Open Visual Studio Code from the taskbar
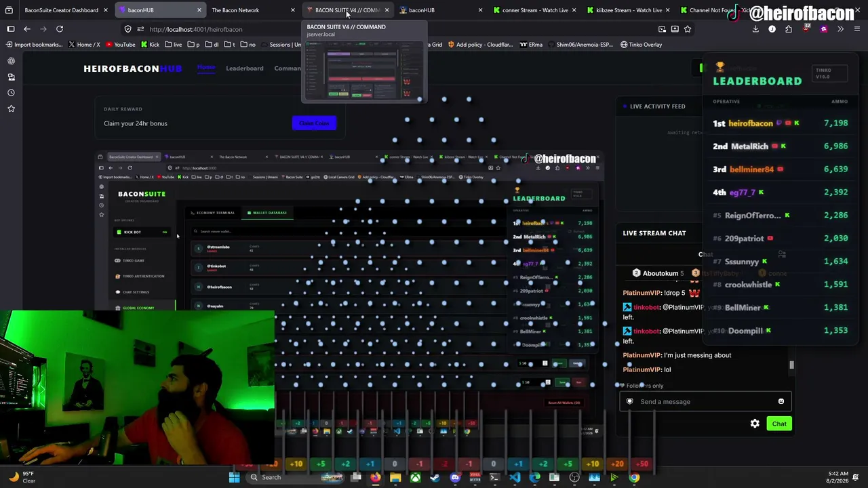868x488 pixels. point(515,477)
